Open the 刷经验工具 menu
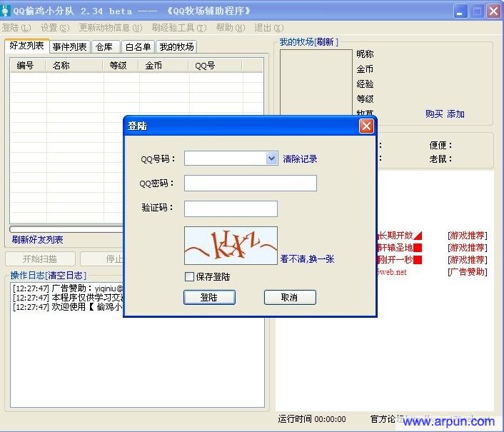This screenshot has height=432, width=504. coord(179,28)
